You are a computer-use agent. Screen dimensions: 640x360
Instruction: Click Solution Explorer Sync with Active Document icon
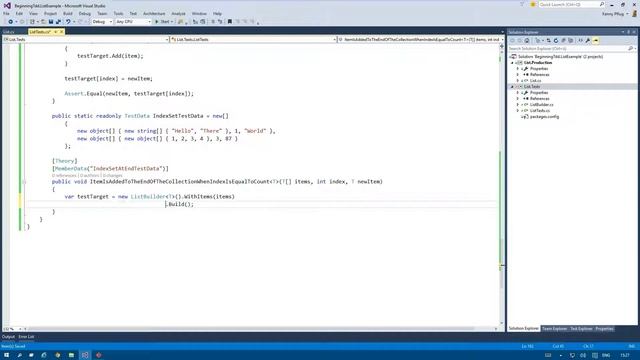[x=549, y=40]
